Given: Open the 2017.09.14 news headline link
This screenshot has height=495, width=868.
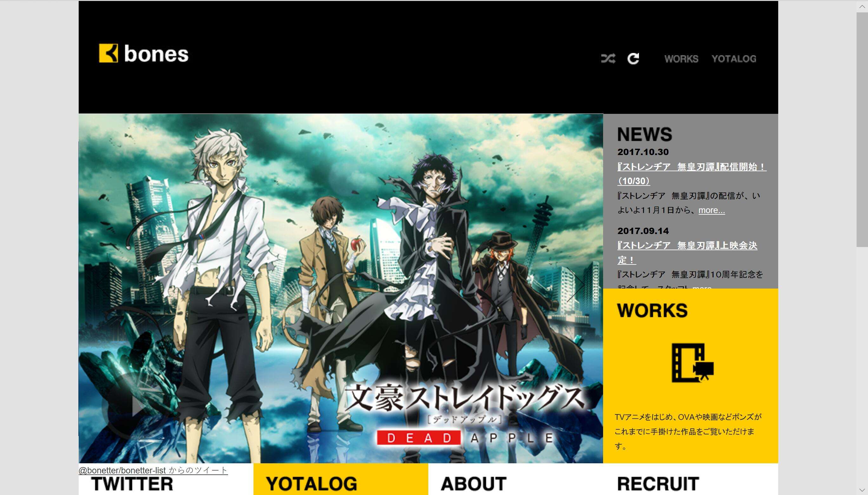Looking at the screenshot, I should [687, 253].
